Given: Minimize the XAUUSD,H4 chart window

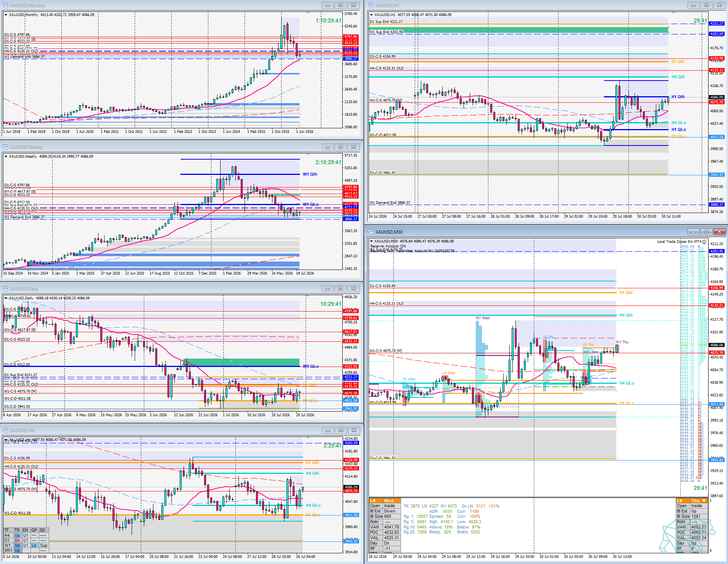Looking at the screenshot, I should click(x=327, y=430).
